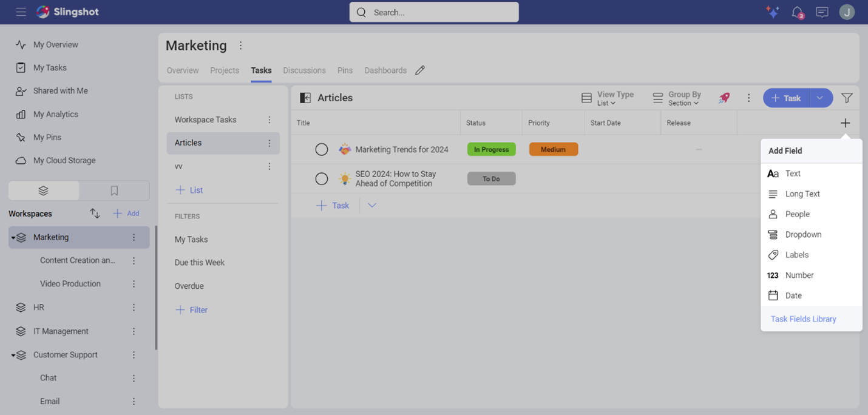
Task: Open the Group By dropdown
Action: tap(677, 98)
